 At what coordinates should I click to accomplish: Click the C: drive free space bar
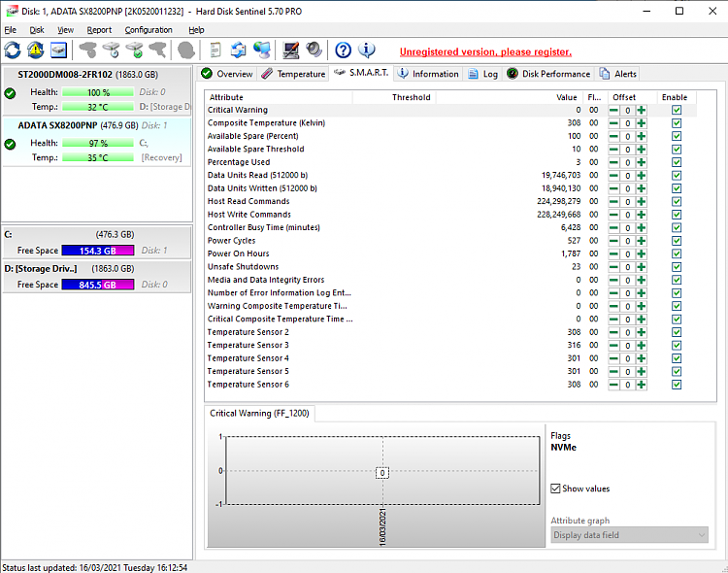point(97,251)
